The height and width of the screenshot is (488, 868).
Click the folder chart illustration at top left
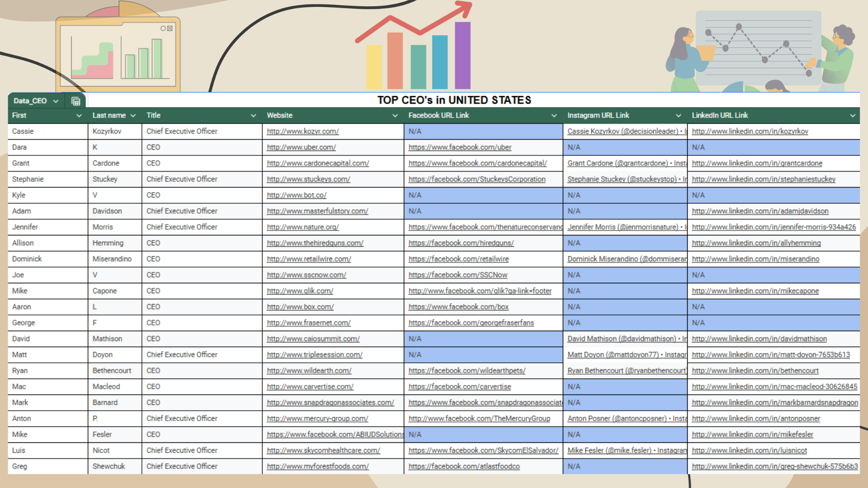(118, 52)
